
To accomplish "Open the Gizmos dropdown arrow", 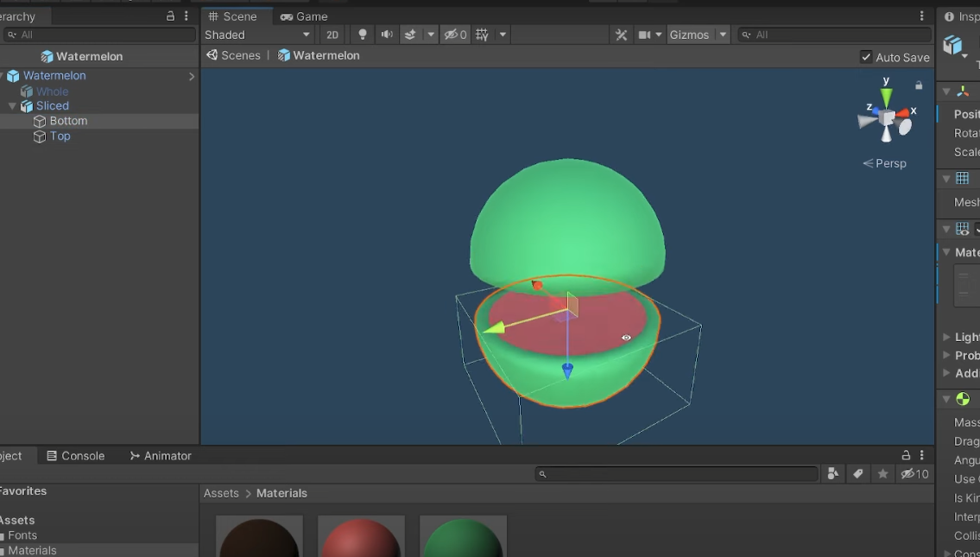I will [723, 35].
